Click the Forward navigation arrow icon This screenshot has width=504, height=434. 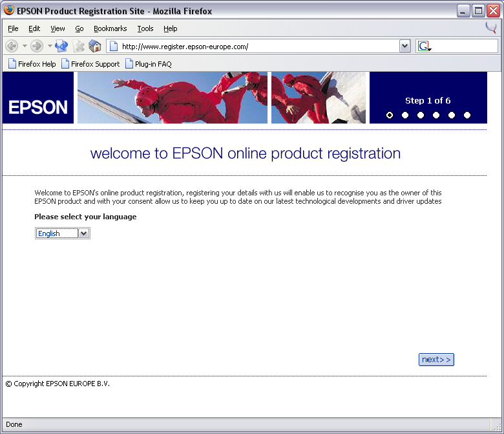pyautogui.click(x=37, y=46)
